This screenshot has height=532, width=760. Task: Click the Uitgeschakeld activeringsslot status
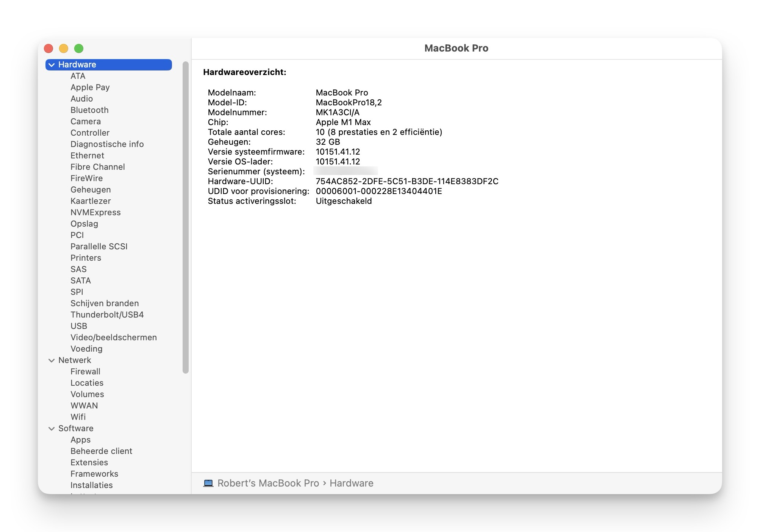click(344, 201)
